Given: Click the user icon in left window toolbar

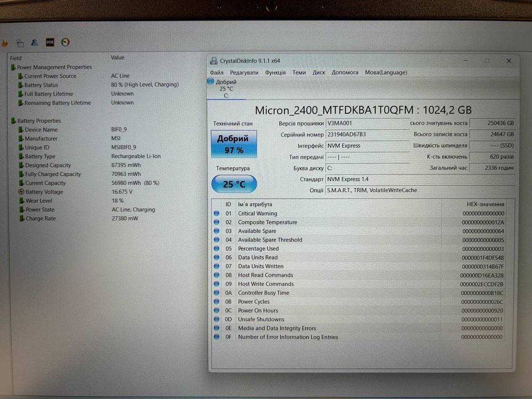Looking at the screenshot, I should click(x=35, y=42).
